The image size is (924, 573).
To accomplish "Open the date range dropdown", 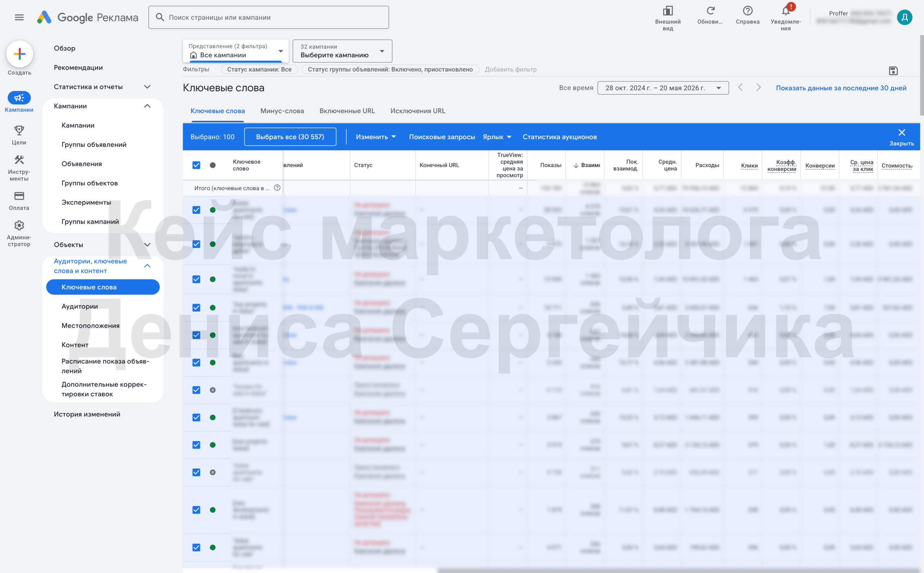I will (663, 88).
